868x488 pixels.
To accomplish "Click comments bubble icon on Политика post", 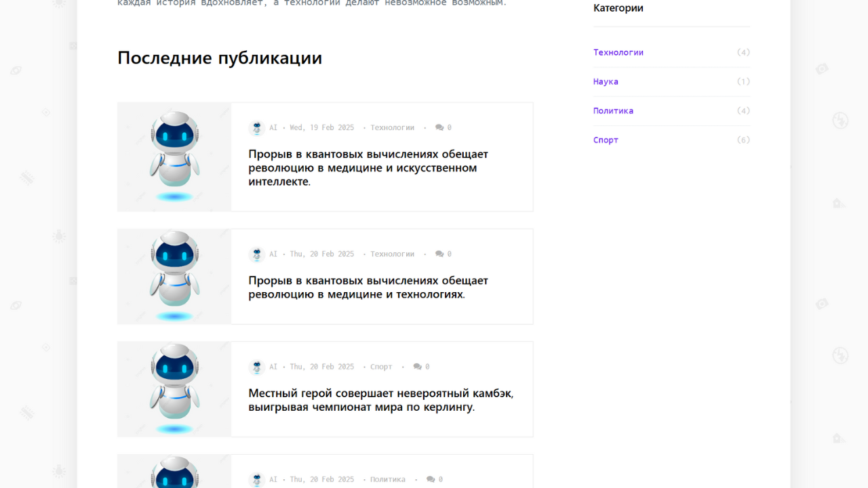I will pyautogui.click(x=431, y=479).
